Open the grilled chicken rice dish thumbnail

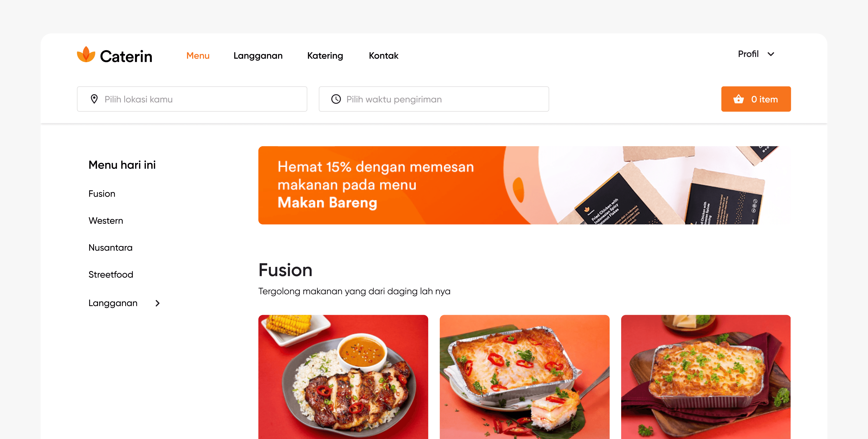pos(343,377)
